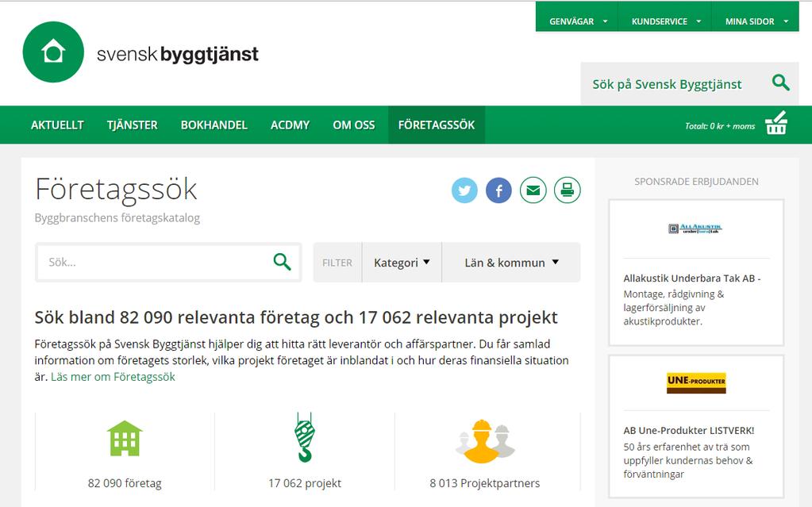Viewport: 812px width, 507px height.
Task: Open the 17 062 projekt label
Action: click(x=305, y=483)
